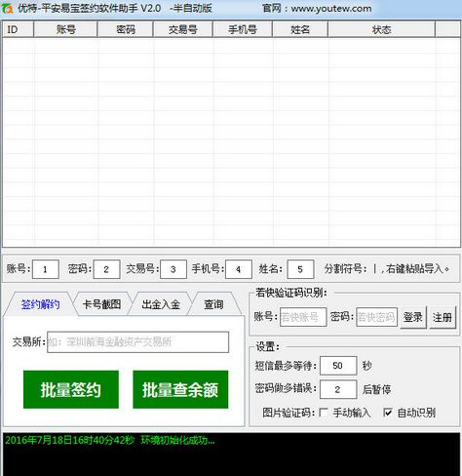Click the 若快账号 input field

[303, 317]
